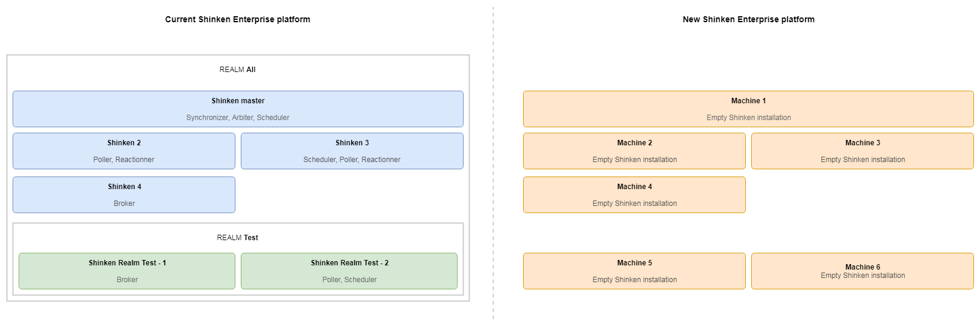Select the Machine 2 box
Image resolution: width=980 pixels, height=326 pixels.
pyautogui.click(x=634, y=151)
